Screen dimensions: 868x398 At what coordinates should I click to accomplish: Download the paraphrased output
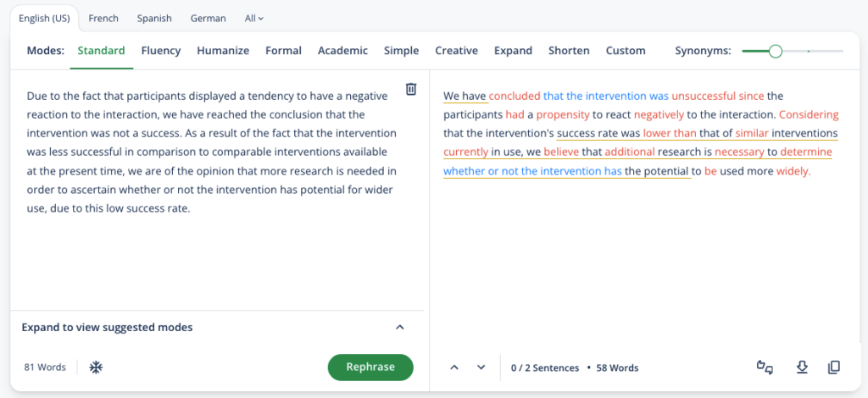(x=801, y=368)
